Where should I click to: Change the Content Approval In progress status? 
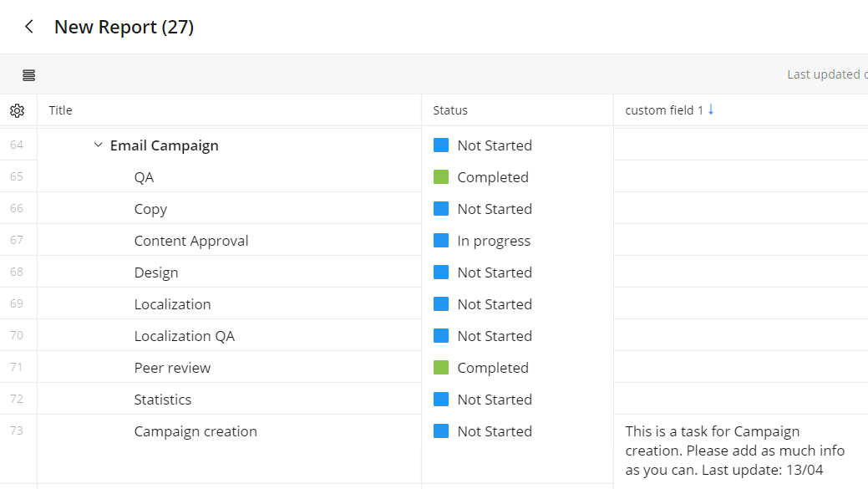(493, 241)
